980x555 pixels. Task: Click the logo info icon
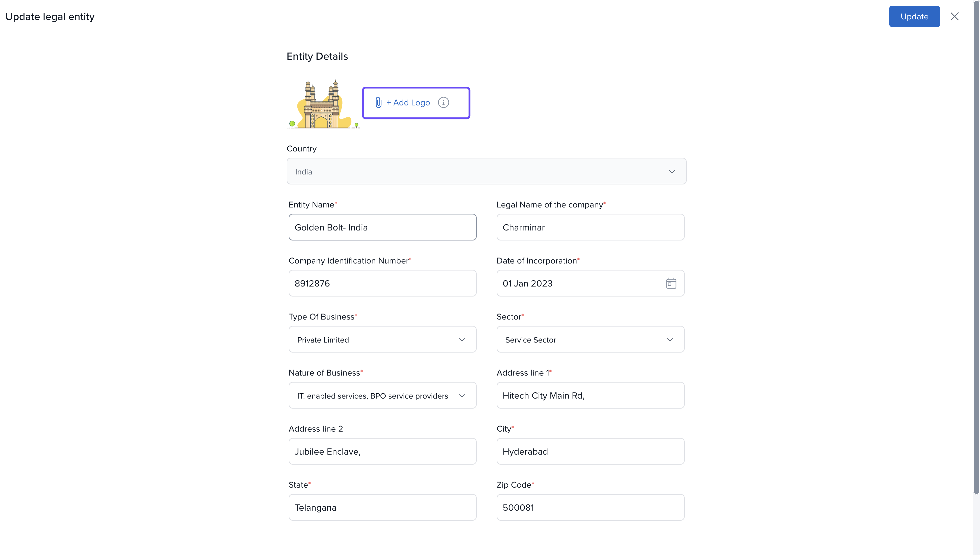[443, 102]
